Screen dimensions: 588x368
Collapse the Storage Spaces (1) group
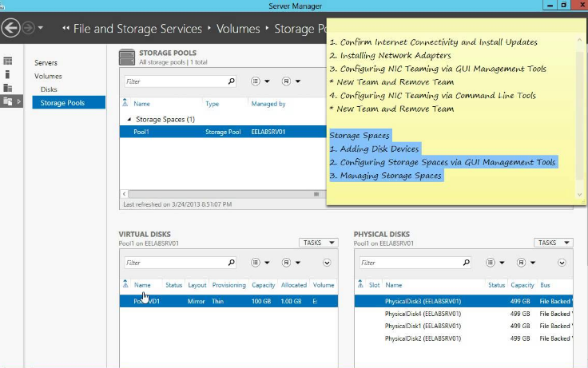(129, 119)
